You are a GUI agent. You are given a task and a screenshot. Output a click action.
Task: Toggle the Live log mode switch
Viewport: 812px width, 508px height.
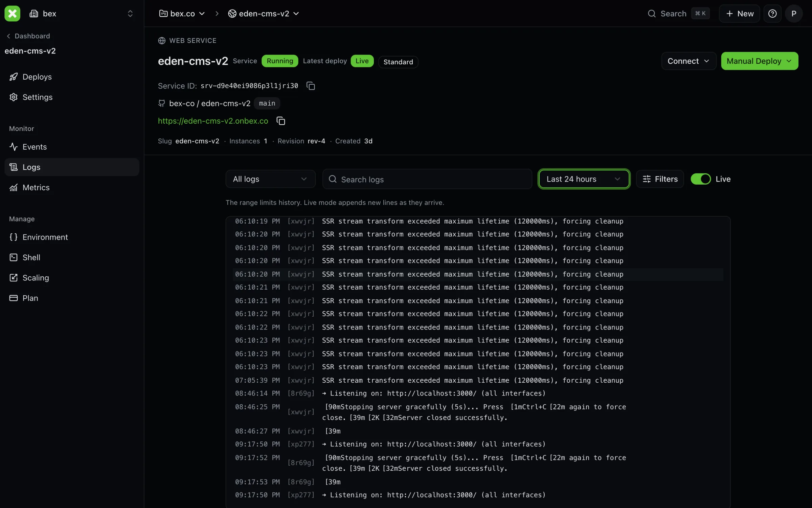(701, 179)
